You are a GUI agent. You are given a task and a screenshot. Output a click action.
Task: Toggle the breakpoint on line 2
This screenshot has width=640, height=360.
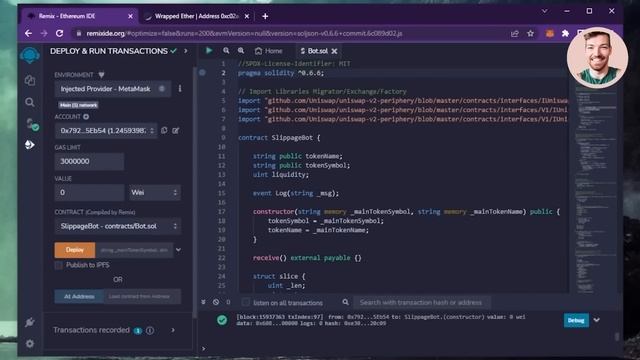tap(202, 73)
